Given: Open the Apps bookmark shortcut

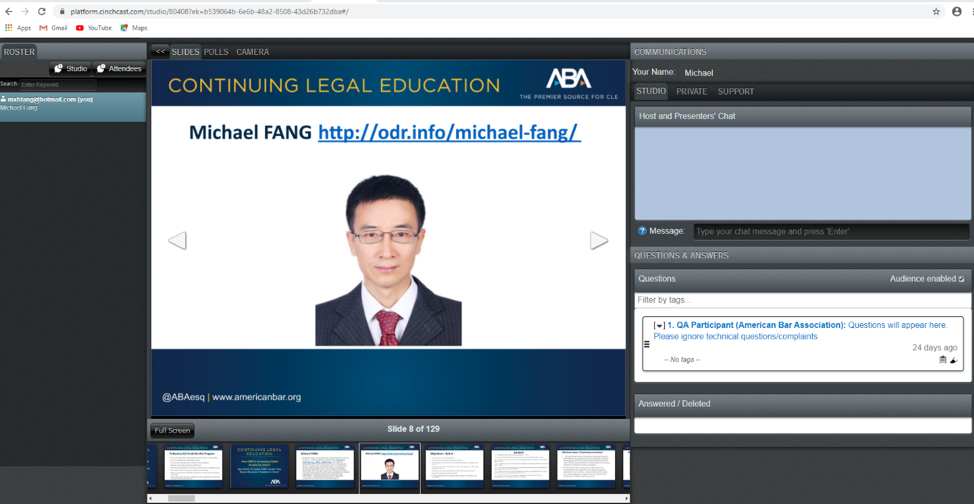Looking at the screenshot, I should pyautogui.click(x=17, y=28).
